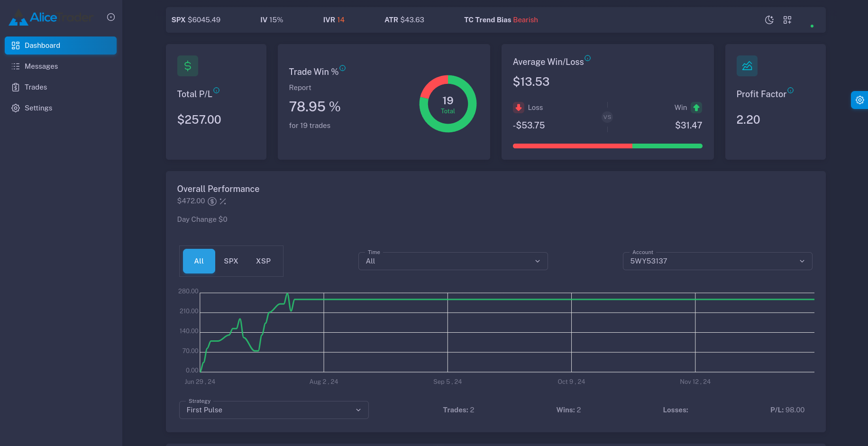Click the Profit Factor chart icon
This screenshot has width=868, height=446.
747,66
